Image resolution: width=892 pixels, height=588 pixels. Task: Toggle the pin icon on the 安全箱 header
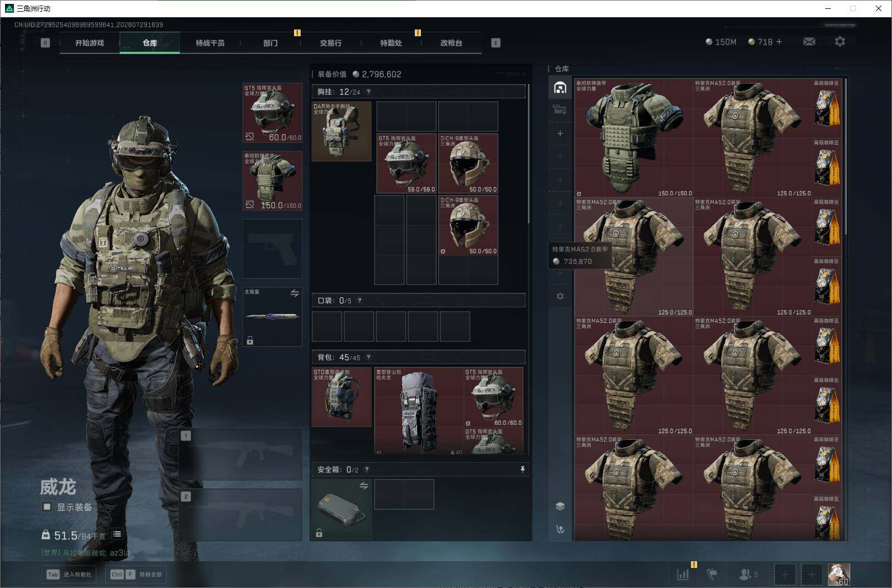click(522, 470)
